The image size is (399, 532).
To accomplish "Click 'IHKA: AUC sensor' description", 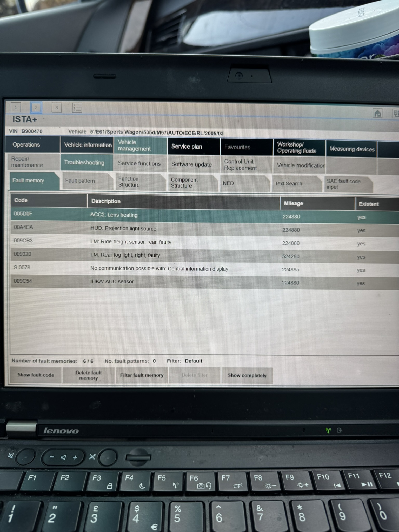I will [x=112, y=282].
